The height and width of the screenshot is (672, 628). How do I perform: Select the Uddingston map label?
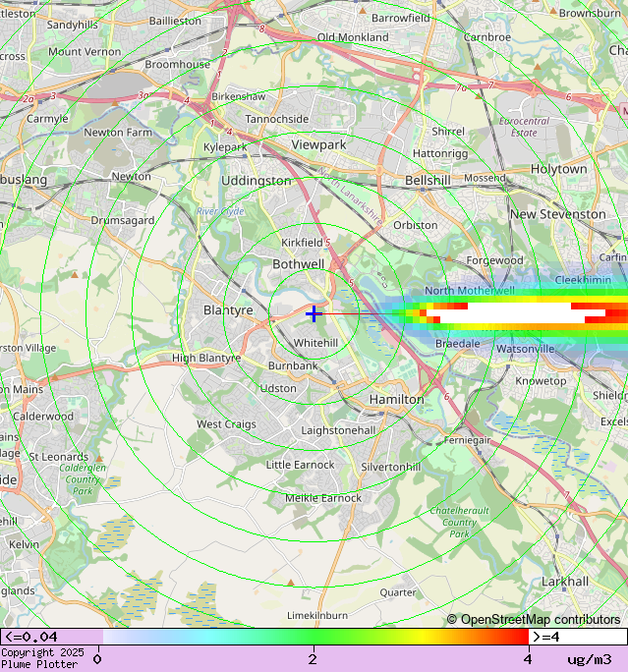click(x=256, y=181)
